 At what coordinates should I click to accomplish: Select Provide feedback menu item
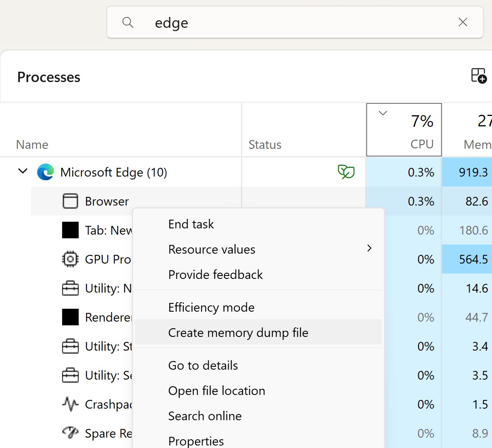click(258, 275)
